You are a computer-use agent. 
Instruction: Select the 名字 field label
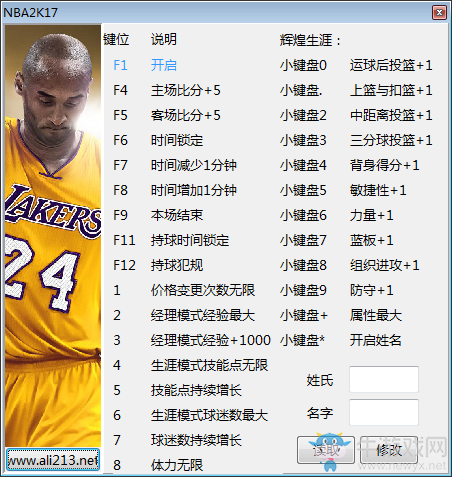click(x=320, y=413)
